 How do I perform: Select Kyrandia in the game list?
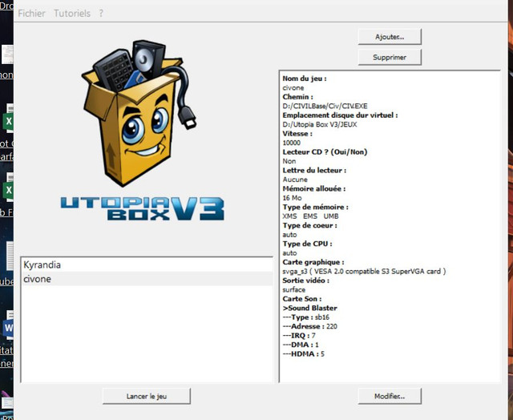(147, 265)
